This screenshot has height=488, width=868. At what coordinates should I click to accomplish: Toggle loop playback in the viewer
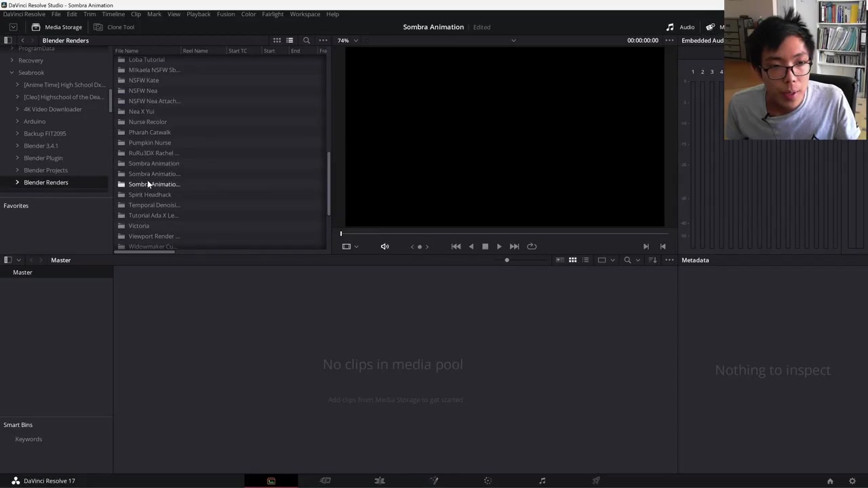tap(532, 247)
